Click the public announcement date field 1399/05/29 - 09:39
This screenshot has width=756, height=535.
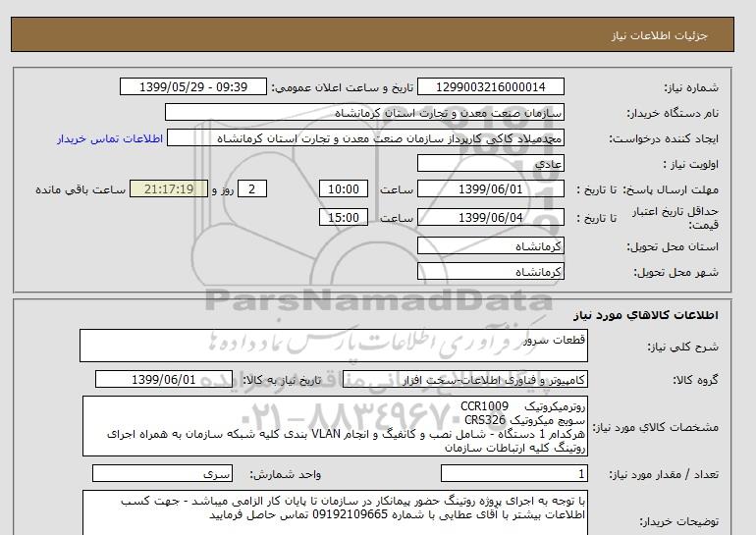(x=192, y=87)
